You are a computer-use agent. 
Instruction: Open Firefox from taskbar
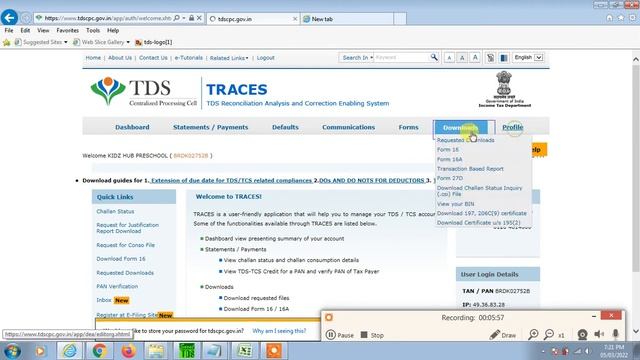[128, 351]
